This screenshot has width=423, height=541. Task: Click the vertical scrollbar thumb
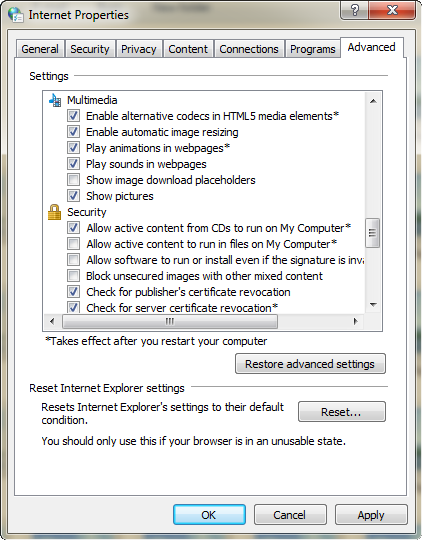(373, 233)
